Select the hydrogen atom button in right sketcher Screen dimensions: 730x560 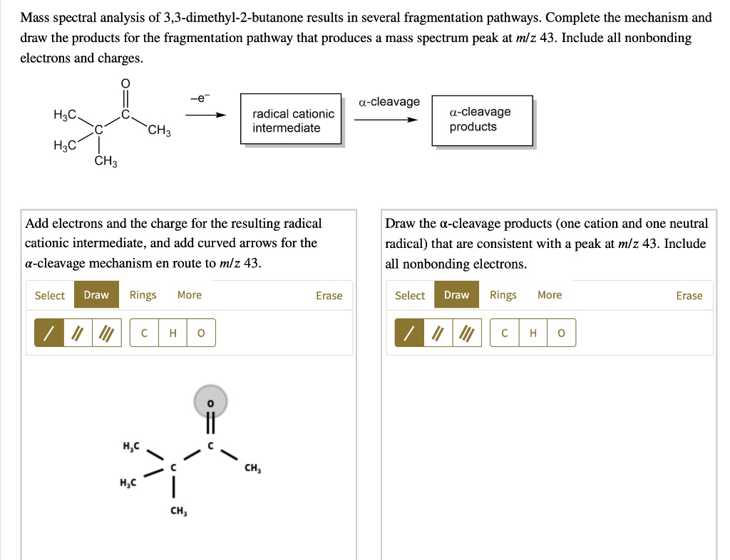pos(533,332)
